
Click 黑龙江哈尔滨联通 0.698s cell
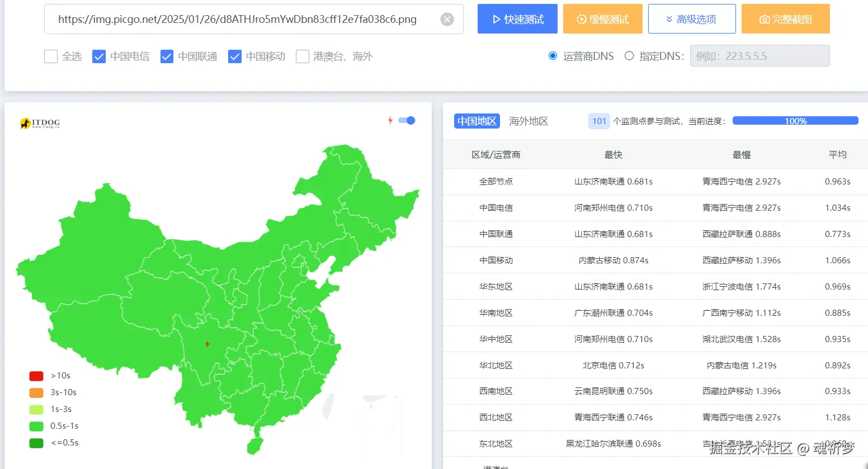pos(614,444)
